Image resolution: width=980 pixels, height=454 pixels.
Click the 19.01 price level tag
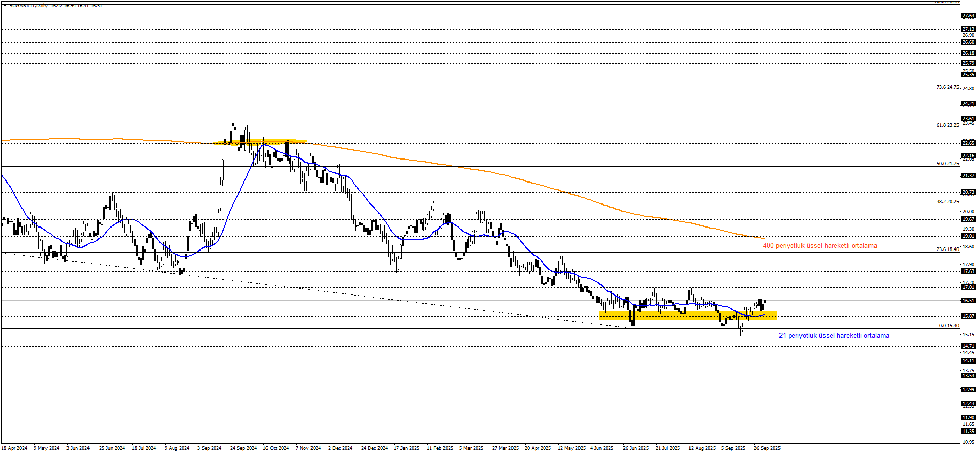pyautogui.click(x=968, y=236)
